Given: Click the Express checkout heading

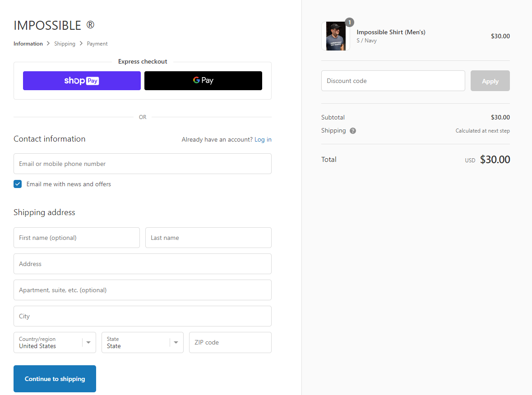Looking at the screenshot, I should [143, 61].
